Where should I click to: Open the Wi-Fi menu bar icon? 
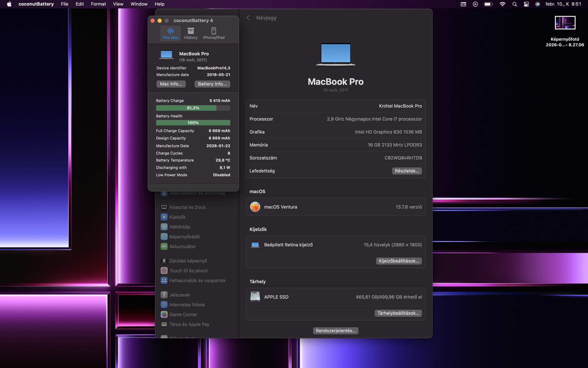[x=503, y=4]
